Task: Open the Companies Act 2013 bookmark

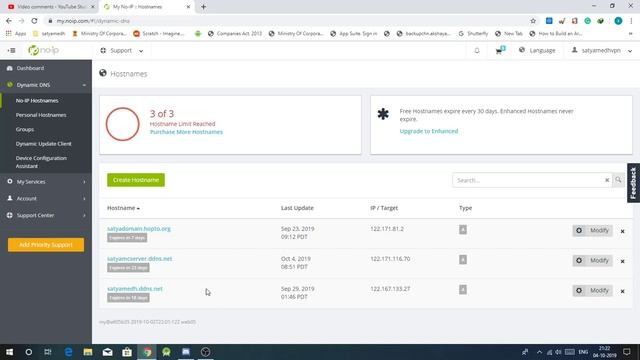Action: coord(235,33)
